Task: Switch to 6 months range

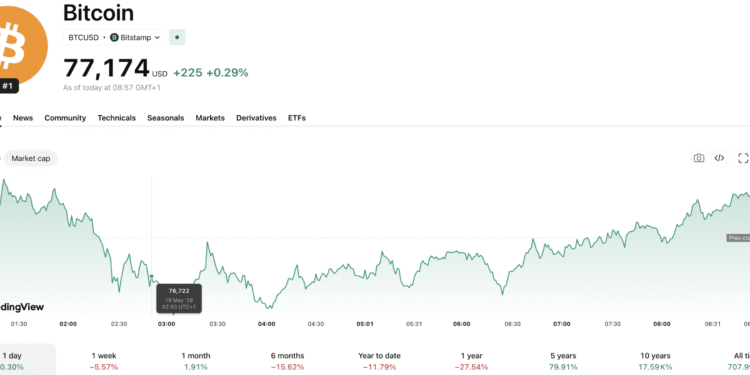Action: pyautogui.click(x=287, y=361)
